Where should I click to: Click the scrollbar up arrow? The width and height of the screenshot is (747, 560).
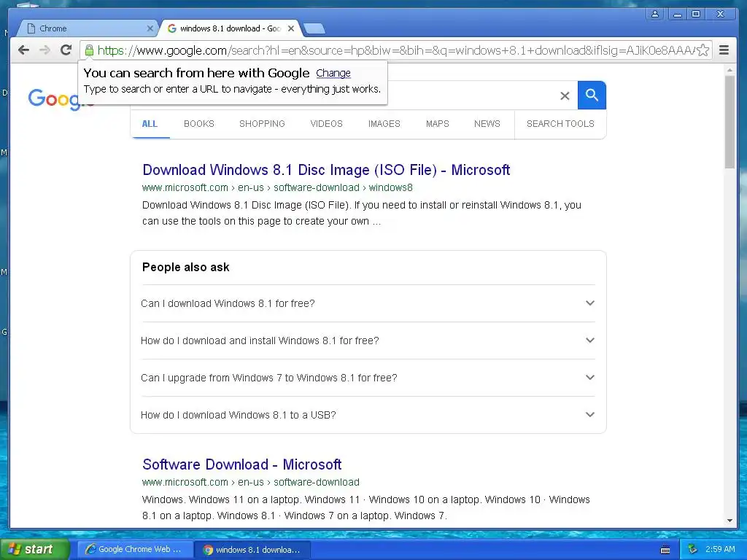click(x=729, y=70)
